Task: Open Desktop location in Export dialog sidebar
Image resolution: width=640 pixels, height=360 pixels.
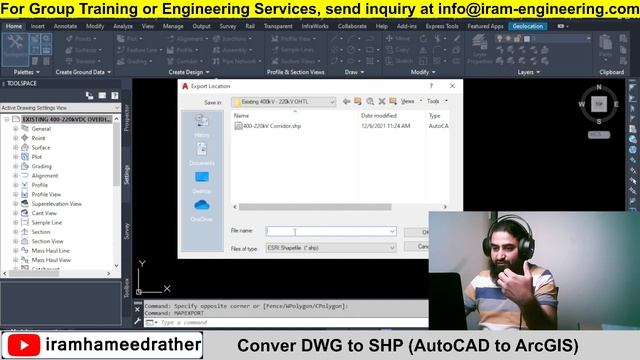Action: tap(202, 182)
